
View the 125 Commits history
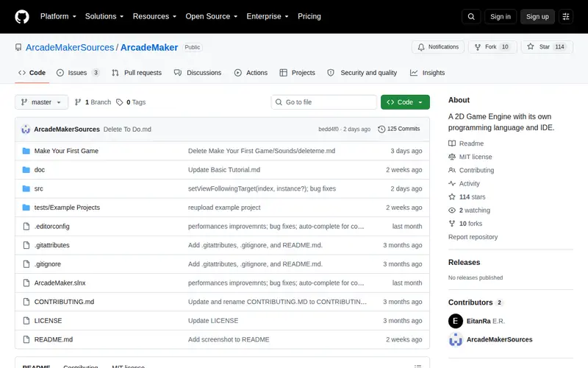[399, 129]
